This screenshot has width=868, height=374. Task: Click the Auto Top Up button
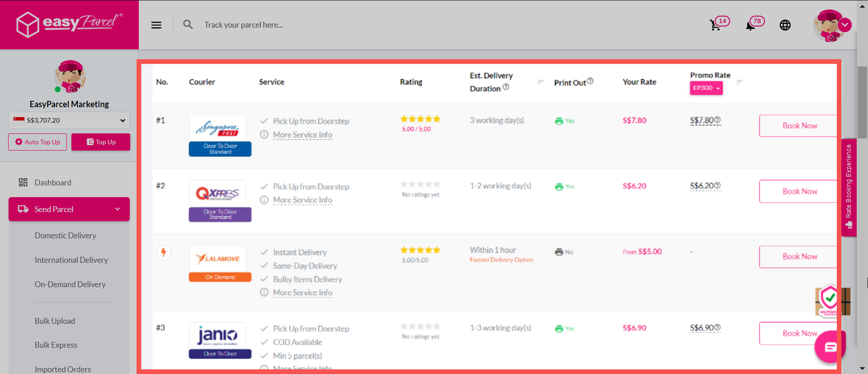pos(38,142)
